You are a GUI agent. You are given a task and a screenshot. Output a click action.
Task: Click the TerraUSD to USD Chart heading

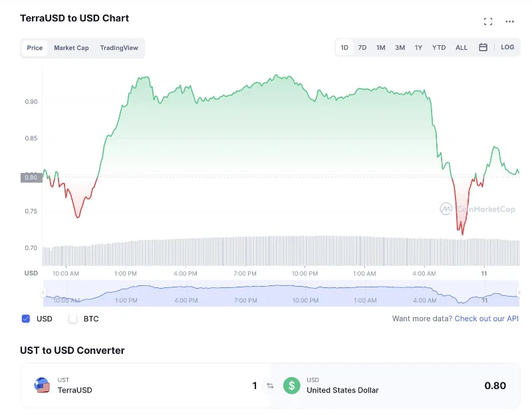[74, 18]
